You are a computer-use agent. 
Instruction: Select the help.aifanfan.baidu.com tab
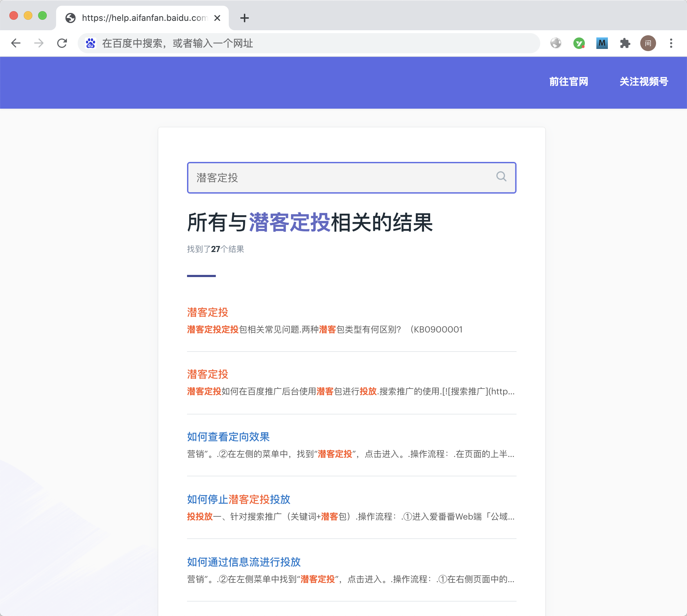point(142,18)
